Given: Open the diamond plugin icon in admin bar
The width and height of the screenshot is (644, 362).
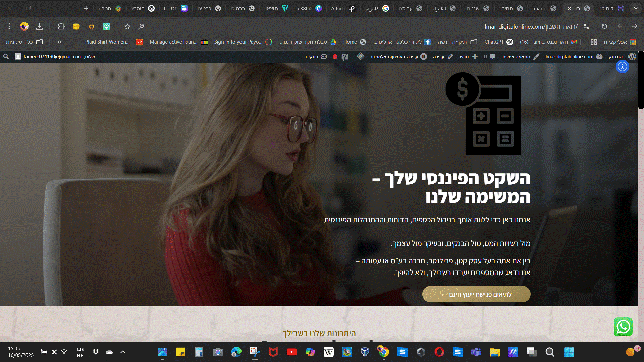Looking at the screenshot, I should [360, 56].
